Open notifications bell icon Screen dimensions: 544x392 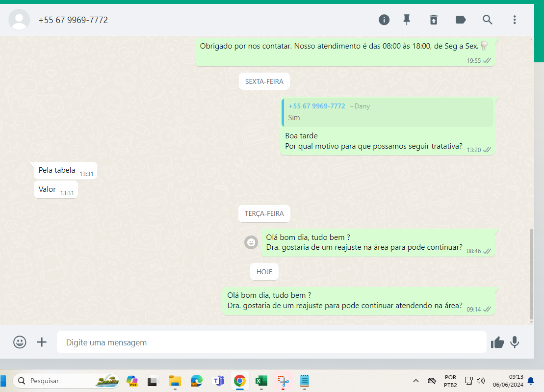click(531, 381)
